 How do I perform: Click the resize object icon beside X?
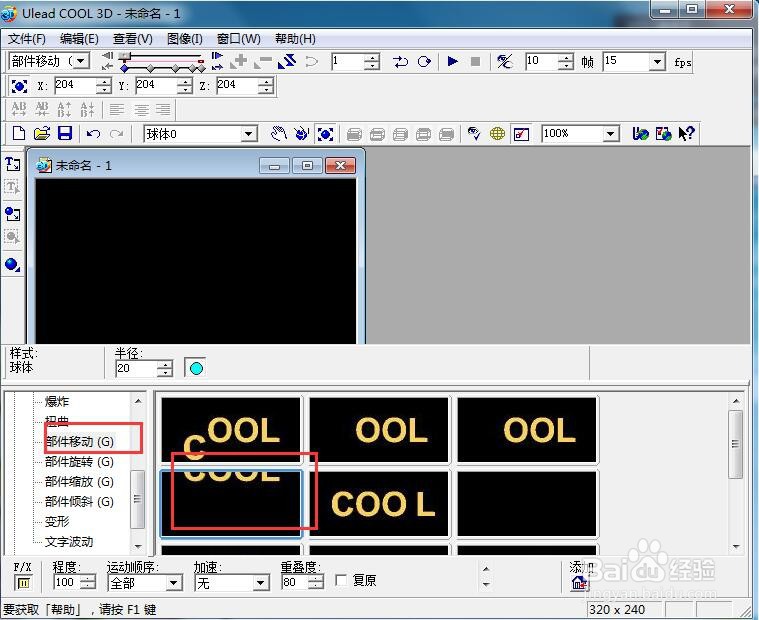[x=19, y=86]
